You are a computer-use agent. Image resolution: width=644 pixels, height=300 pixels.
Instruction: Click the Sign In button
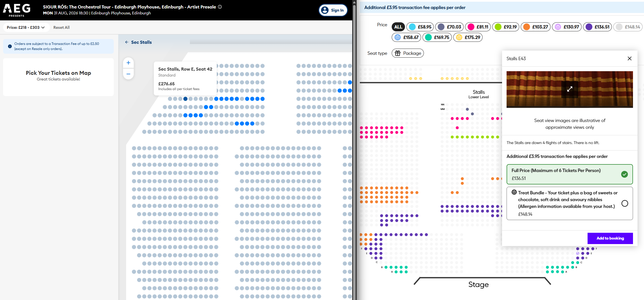pyautogui.click(x=333, y=10)
